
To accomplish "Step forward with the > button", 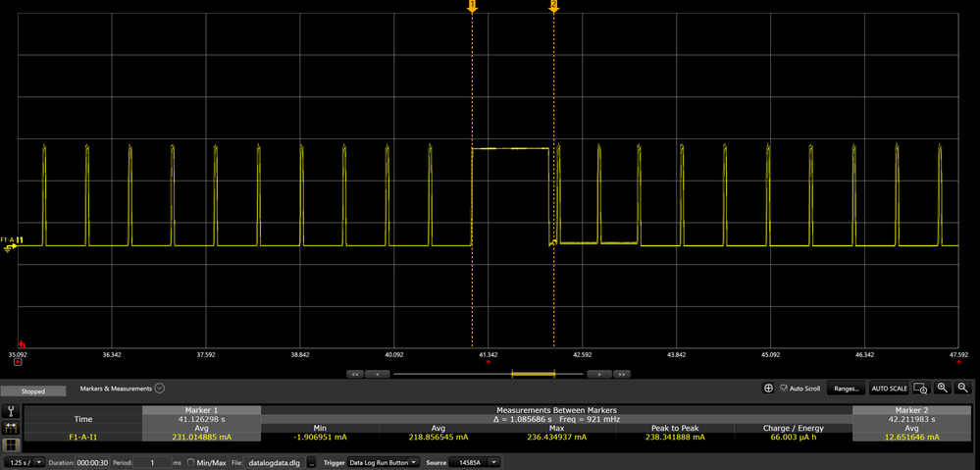I will (x=599, y=374).
